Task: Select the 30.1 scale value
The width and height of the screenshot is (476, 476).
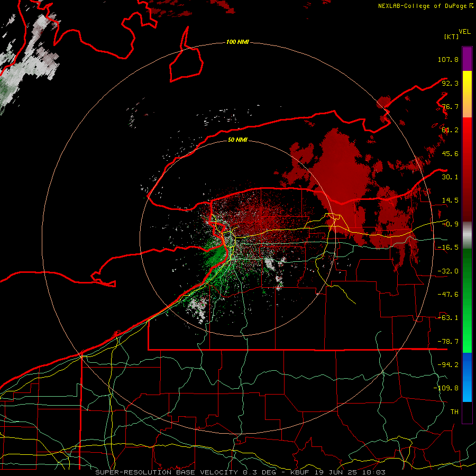Action: click(450, 177)
